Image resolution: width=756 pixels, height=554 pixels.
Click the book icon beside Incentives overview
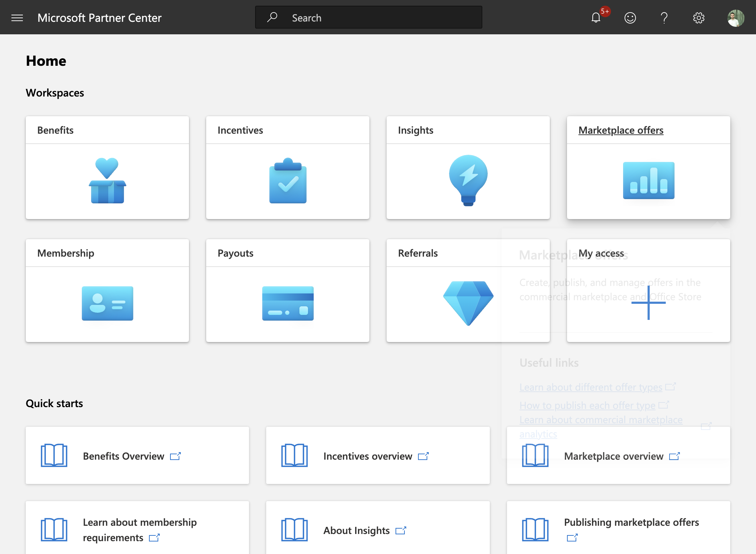click(x=294, y=455)
